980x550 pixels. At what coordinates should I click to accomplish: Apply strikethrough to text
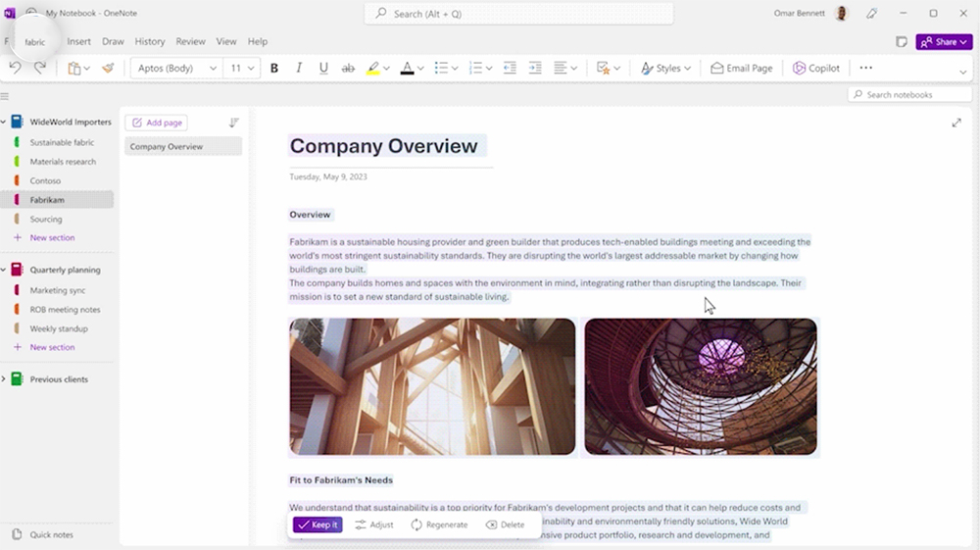tap(348, 69)
